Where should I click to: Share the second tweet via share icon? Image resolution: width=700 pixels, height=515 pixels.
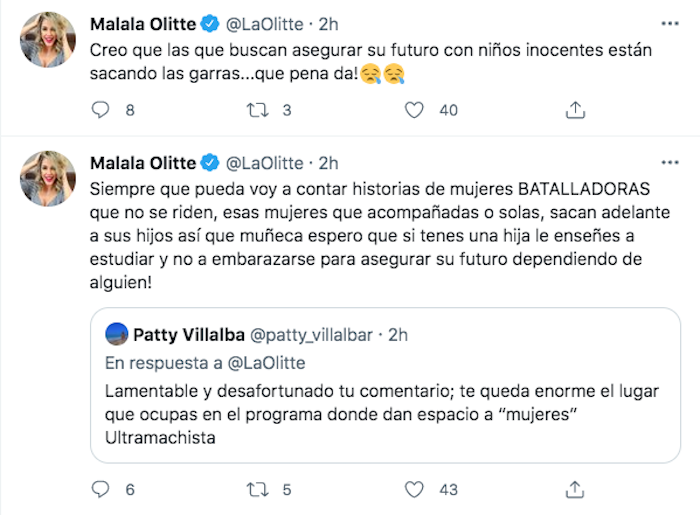[x=575, y=489]
